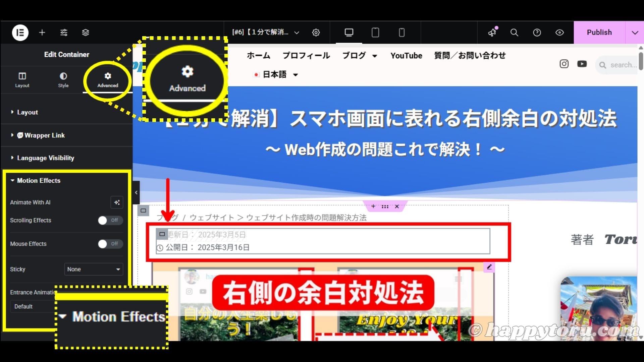Switch to tablet preview mode
The width and height of the screenshot is (644, 362).
pyautogui.click(x=375, y=33)
